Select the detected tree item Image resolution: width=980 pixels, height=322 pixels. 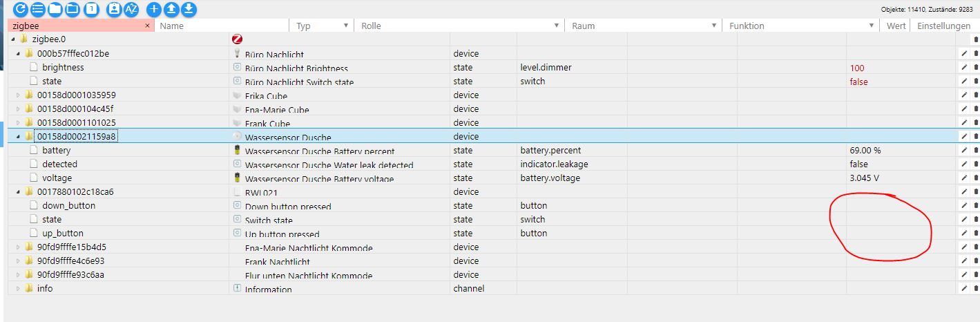tap(59, 164)
